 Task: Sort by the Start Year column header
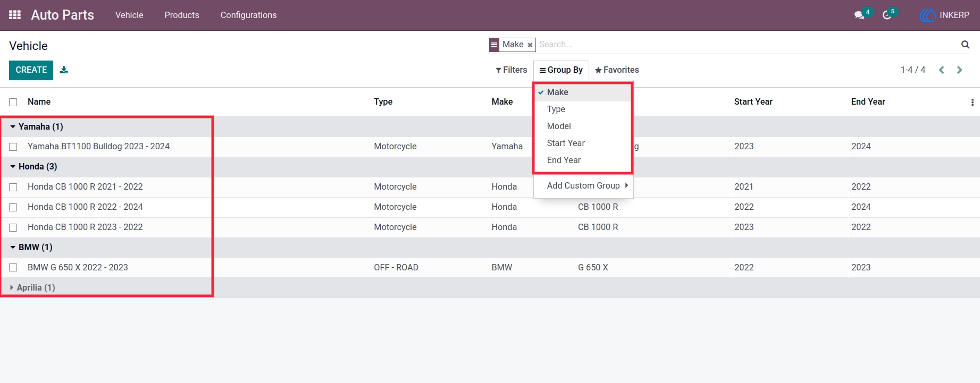[753, 101]
